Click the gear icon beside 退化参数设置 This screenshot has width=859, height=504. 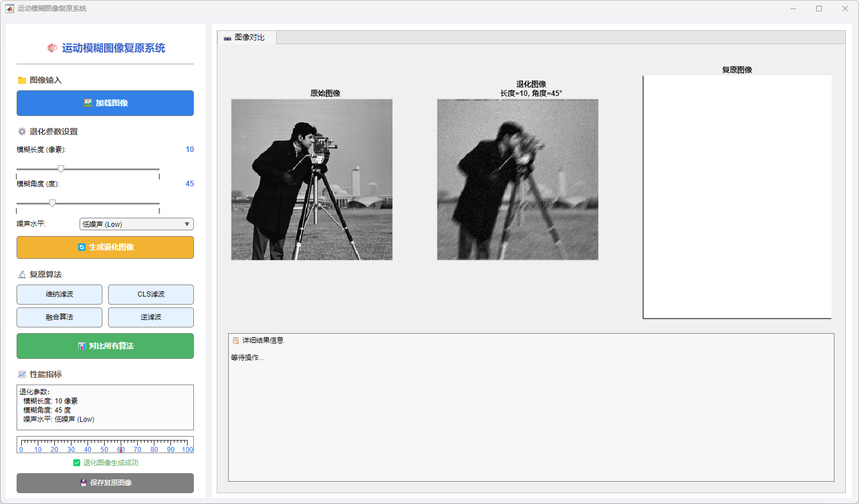click(22, 132)
